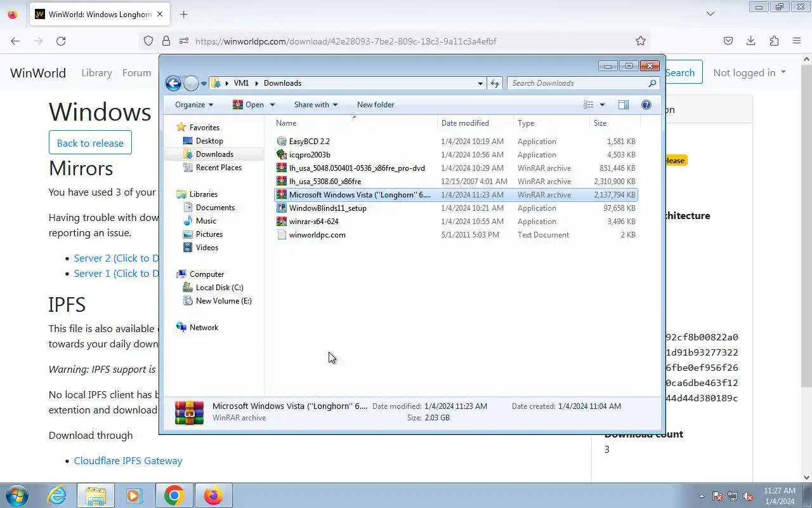Viewport: 812px width, 508px height.
Task: Select the EasyBCD 2.2 file icon
Action: (x=282, y=142)
